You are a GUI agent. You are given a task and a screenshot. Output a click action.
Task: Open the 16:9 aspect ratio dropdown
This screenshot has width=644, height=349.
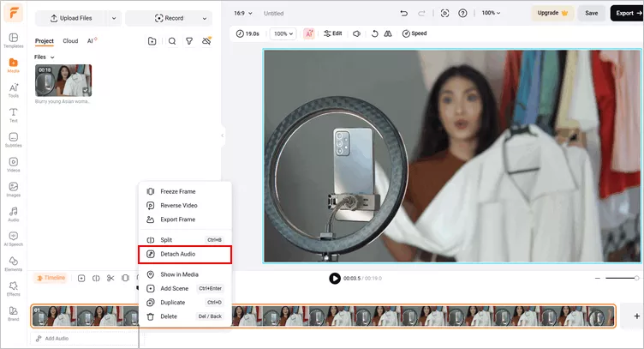(243, 13)
